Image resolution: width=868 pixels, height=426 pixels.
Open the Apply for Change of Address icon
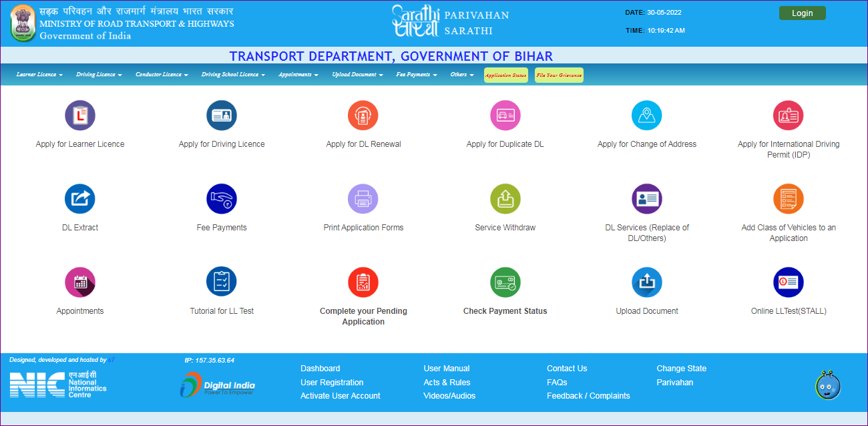(646, 116)
